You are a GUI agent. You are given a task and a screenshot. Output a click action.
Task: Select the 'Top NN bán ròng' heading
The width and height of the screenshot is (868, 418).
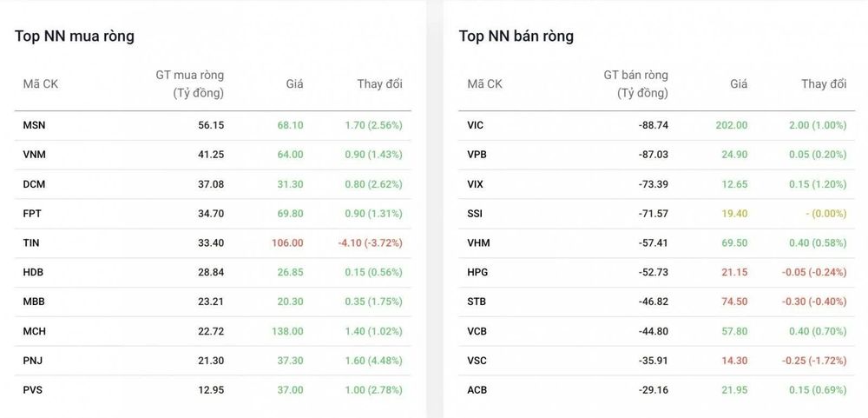point(516,36)
